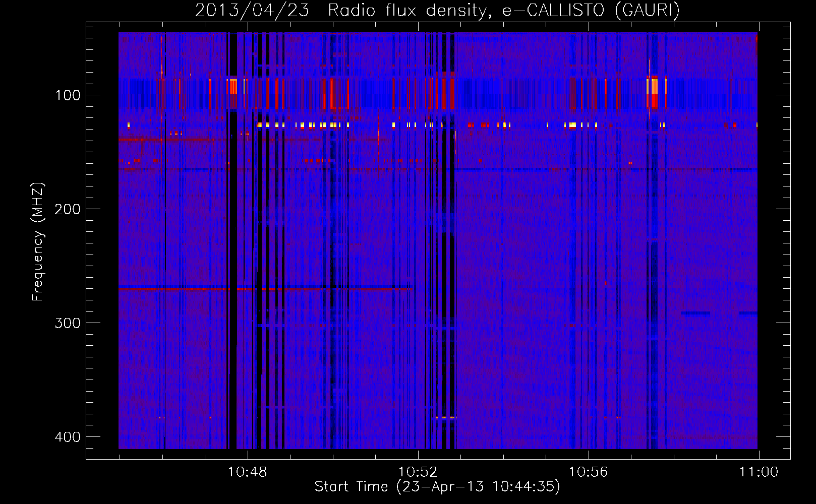Click the '200' frequency tick label
816x504 pixels.
(x=68, y=209)
